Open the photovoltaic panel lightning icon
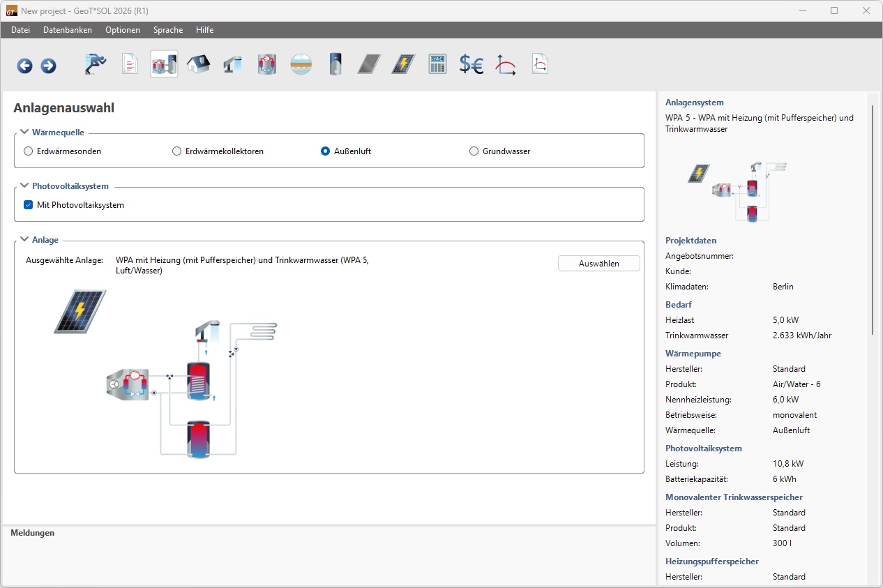 (x=403, y=64)
